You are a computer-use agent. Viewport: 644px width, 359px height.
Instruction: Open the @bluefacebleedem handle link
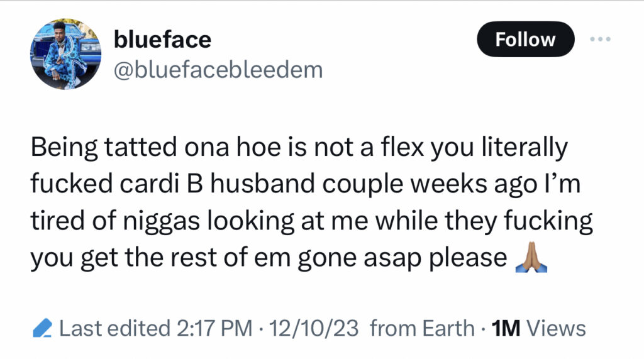click(x=218, y=70)
